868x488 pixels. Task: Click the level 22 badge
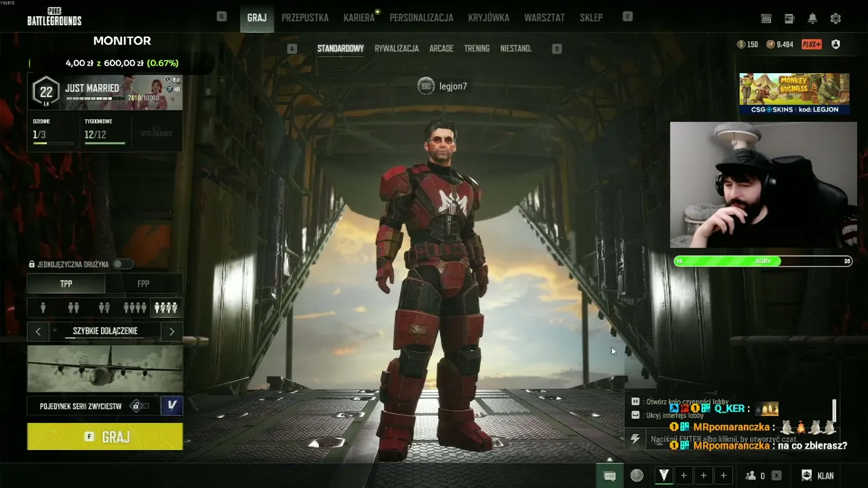(x=46, y=91)
